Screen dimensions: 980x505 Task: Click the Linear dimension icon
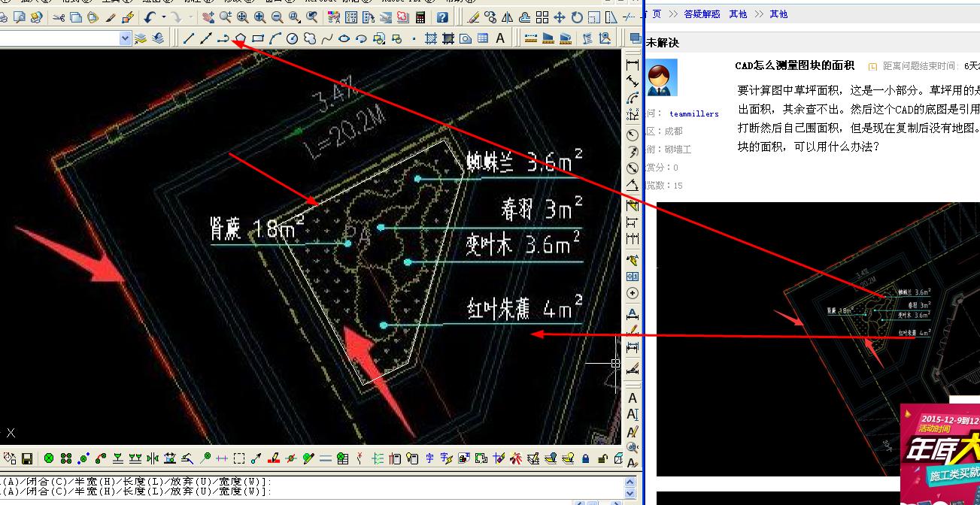tap(633, 65)
